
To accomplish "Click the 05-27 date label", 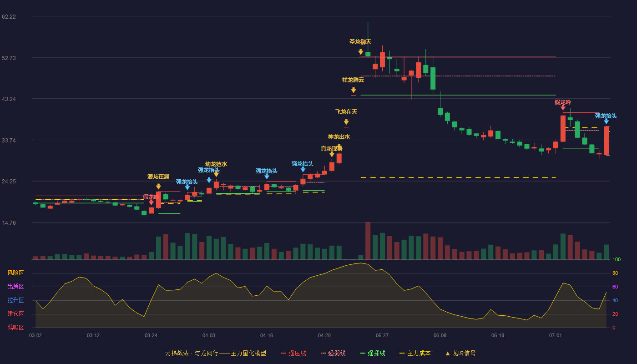I will 382,335.
